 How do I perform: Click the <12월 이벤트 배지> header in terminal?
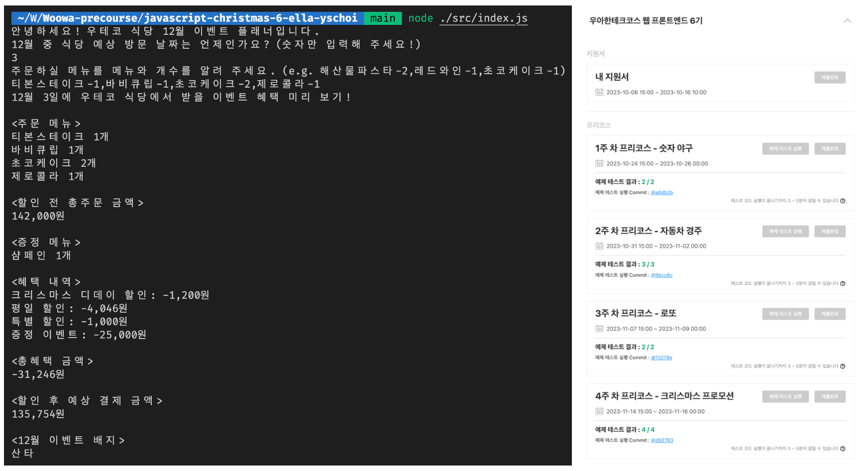pos(68,440)
